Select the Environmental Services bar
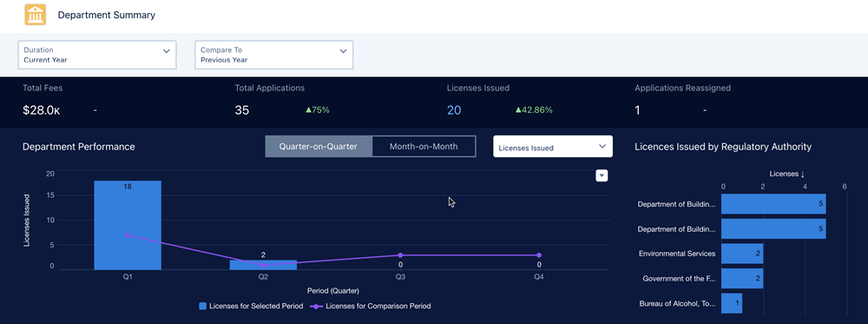The width and height of the screenshot is (868, 324). coord(742,254)
